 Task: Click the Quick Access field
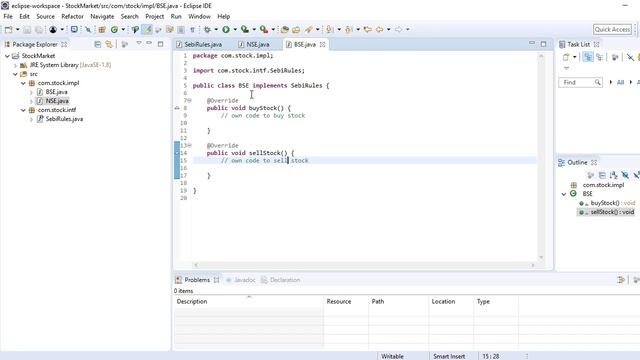(x=612, y=29)
